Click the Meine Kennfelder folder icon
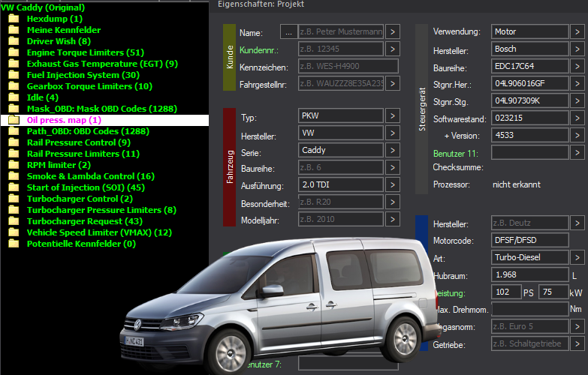Screen dimensions: 588x375 pyautogui.click(x=14, y=30)
